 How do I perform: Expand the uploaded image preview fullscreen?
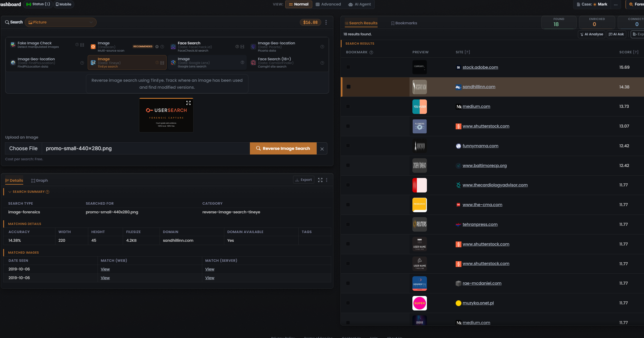point(188,103)
